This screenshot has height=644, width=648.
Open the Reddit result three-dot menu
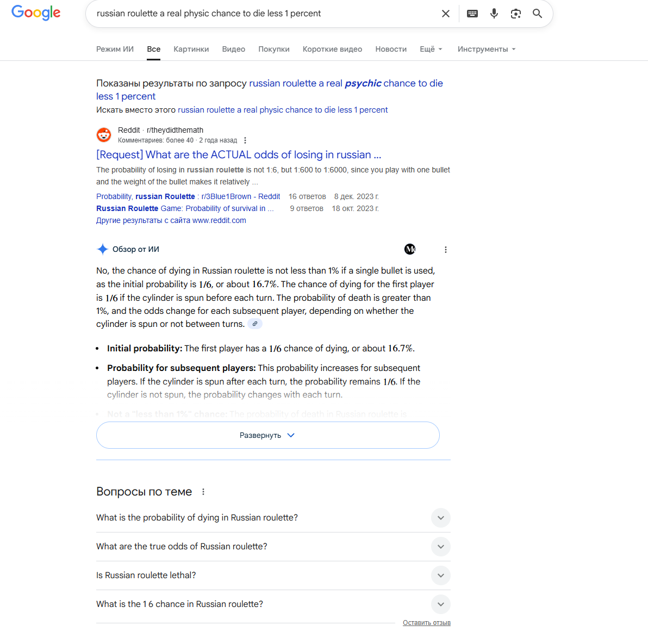245,140
